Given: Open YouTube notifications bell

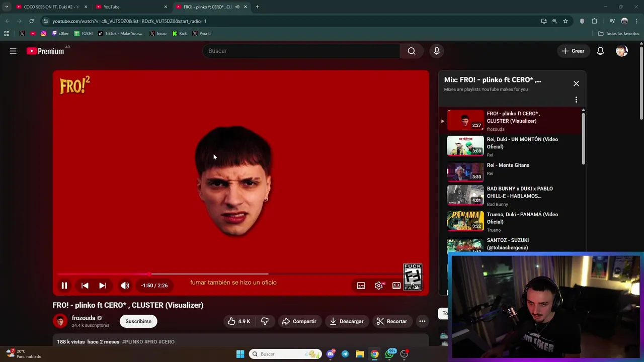Looking at the screenshot, I should pos(600,51).
